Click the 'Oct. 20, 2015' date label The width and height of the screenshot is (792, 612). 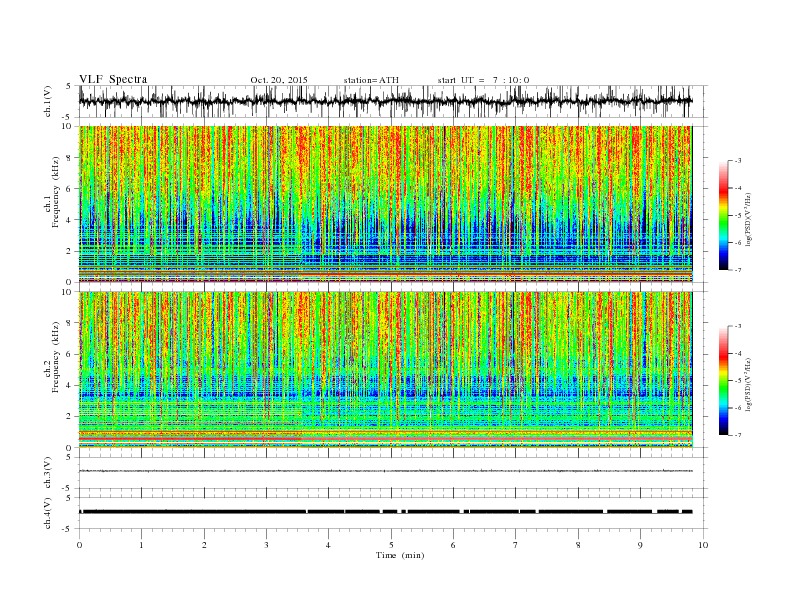coord(279,80)
